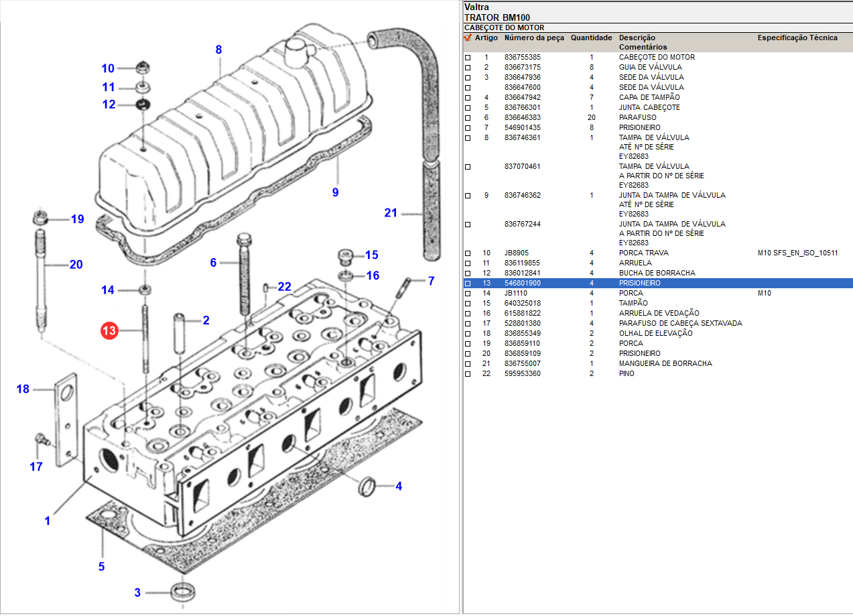Select callout number 8 on valve cover
The image size is (853, 616).
tap(218, 50)
